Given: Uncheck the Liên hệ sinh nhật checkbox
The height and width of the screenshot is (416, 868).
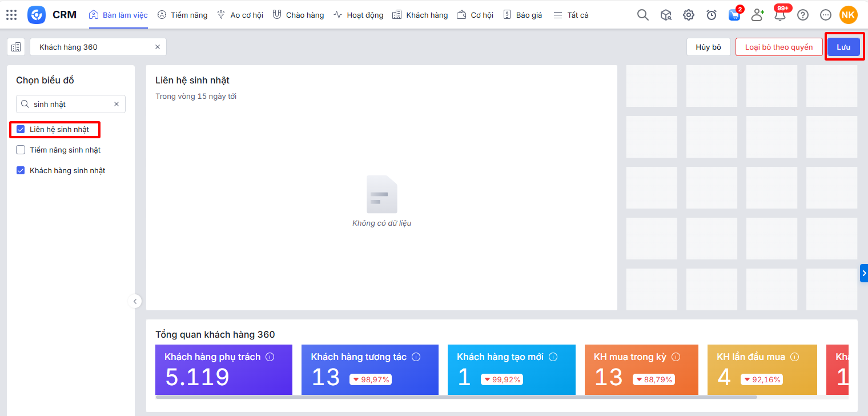Looking at the screenshot, I should pyautogui.click(x=21, y=130).
